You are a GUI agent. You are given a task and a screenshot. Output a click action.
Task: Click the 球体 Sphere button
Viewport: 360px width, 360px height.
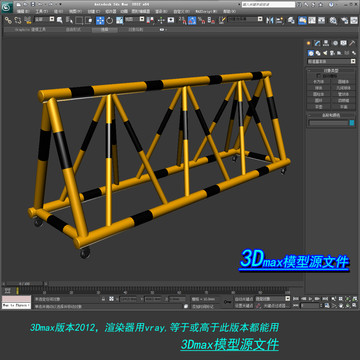(x=319, y=88)
